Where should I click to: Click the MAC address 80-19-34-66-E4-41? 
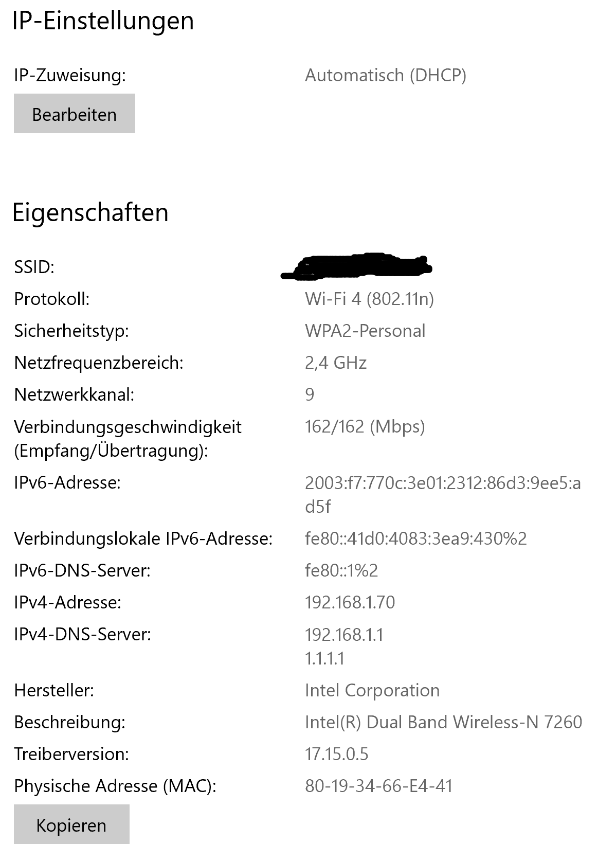click(379, 786)
